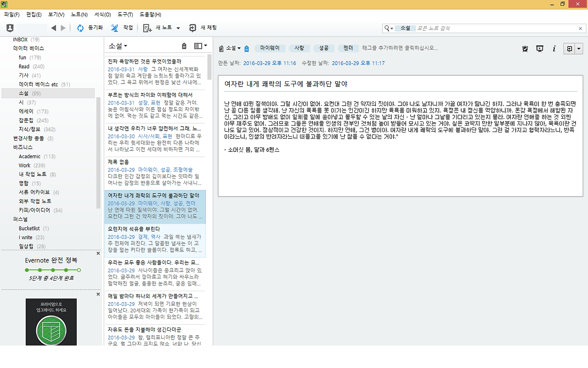Create a note with the 새 노트 icon

click(x=148, y=28)
